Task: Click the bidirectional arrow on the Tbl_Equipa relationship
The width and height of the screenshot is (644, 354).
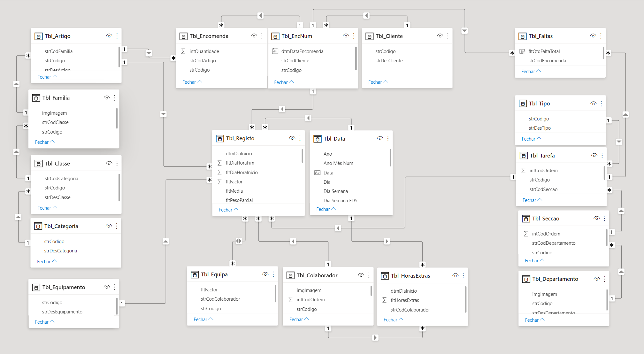Action: (239, 241)
